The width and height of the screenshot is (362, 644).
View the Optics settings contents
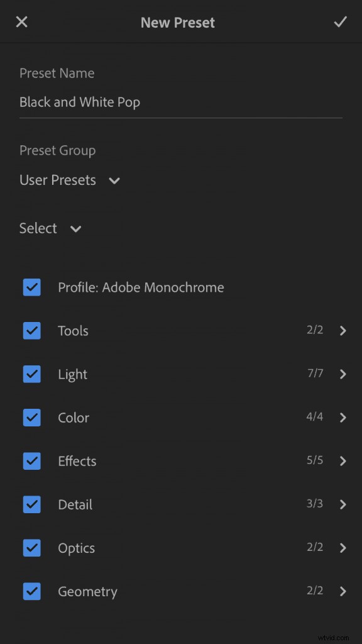343,547
